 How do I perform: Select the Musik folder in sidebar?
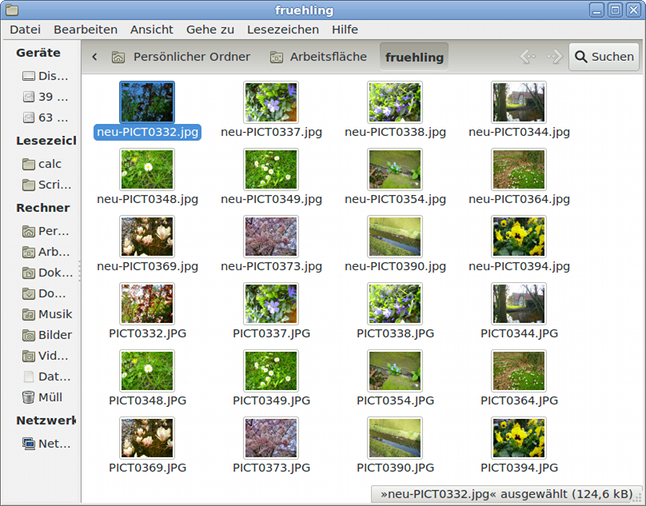point(45,314)
